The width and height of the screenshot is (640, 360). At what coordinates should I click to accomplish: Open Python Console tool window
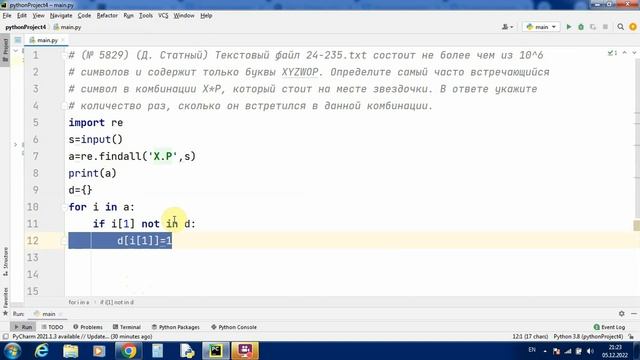click(233, 327)
